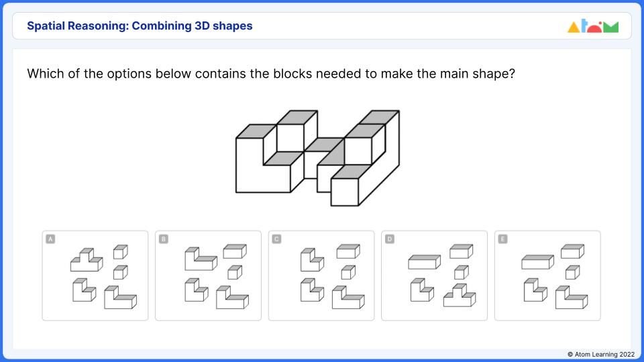Click the small cube in option C
The height and width of the screenshot is (362, 644).
(348, 273)
